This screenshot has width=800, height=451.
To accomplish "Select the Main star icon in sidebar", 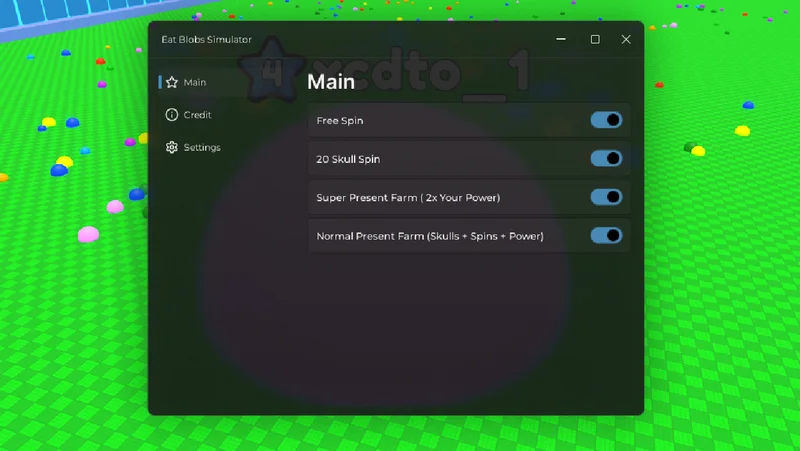I will point(172,82).
